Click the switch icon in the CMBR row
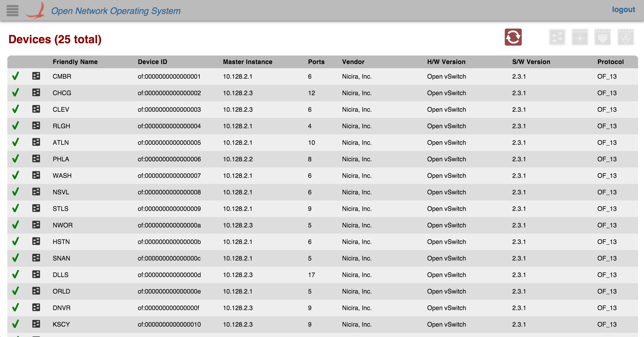Image resolution: width=644 pixels, height=337 pixels. click(x=36, y=76)
